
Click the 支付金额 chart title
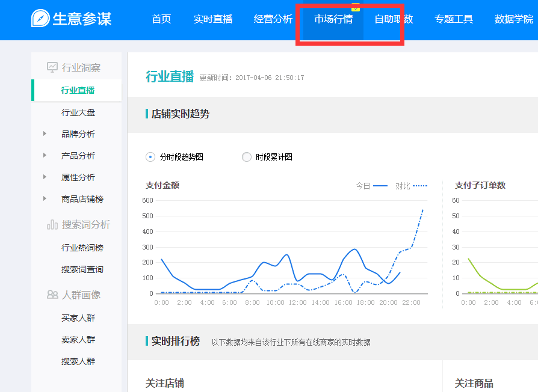coord(162,185)
